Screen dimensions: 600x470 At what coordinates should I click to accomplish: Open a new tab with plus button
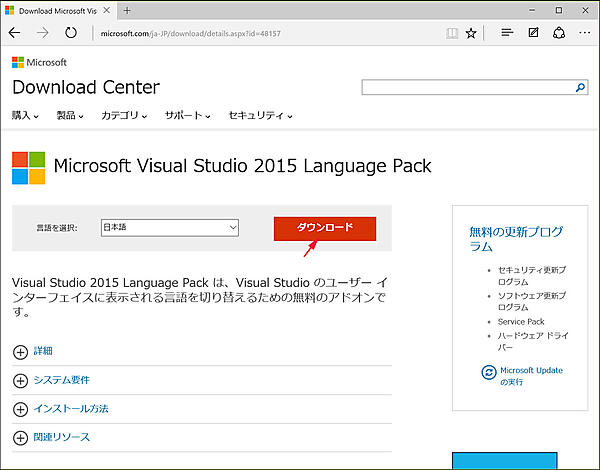click(127, 9)
